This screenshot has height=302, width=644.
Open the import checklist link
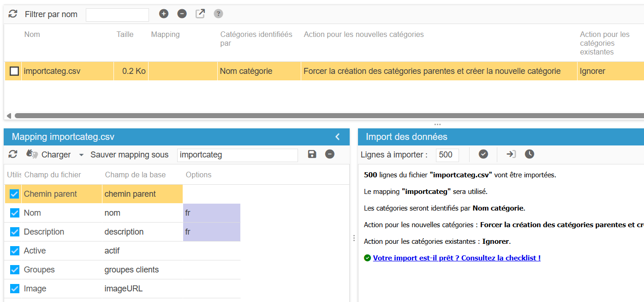[x=456, y=258]
